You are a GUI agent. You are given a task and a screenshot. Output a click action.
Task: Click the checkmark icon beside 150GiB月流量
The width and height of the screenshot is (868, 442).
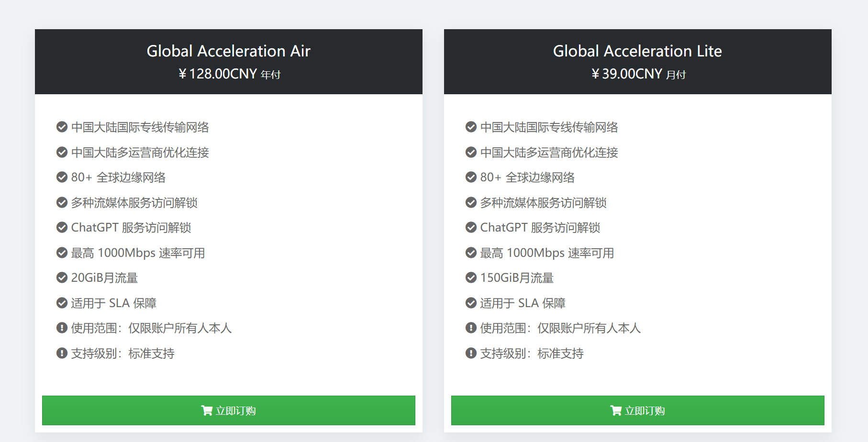point(470,277)
